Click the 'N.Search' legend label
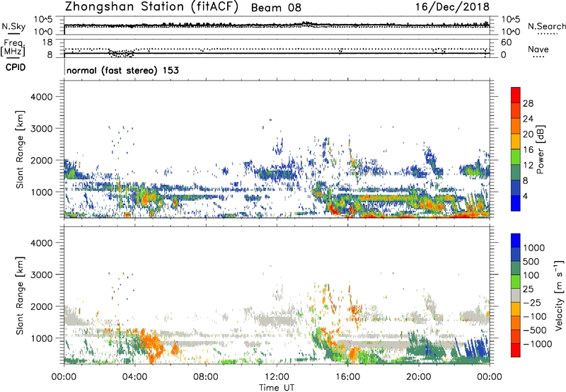 (546, 26)
